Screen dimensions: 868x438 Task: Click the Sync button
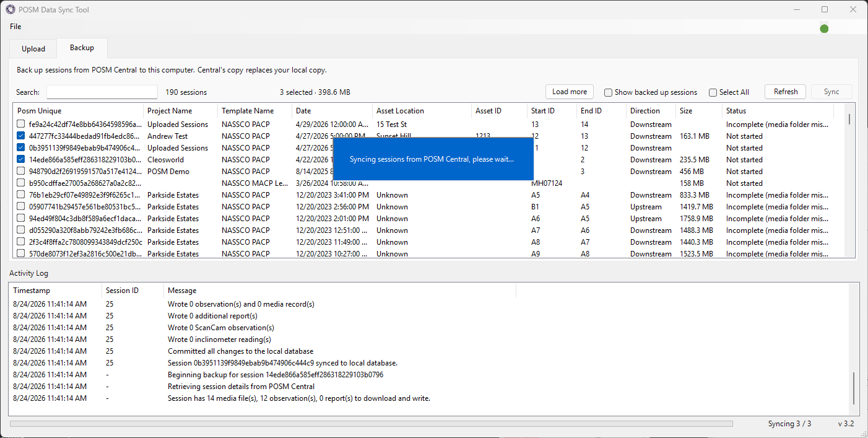point(831,92)
